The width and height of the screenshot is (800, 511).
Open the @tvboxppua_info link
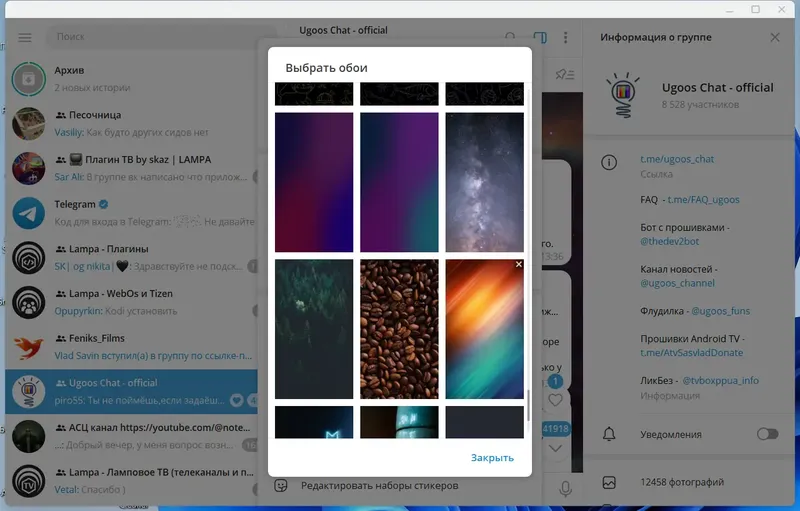pyautogui.click(x=720, y=380)
